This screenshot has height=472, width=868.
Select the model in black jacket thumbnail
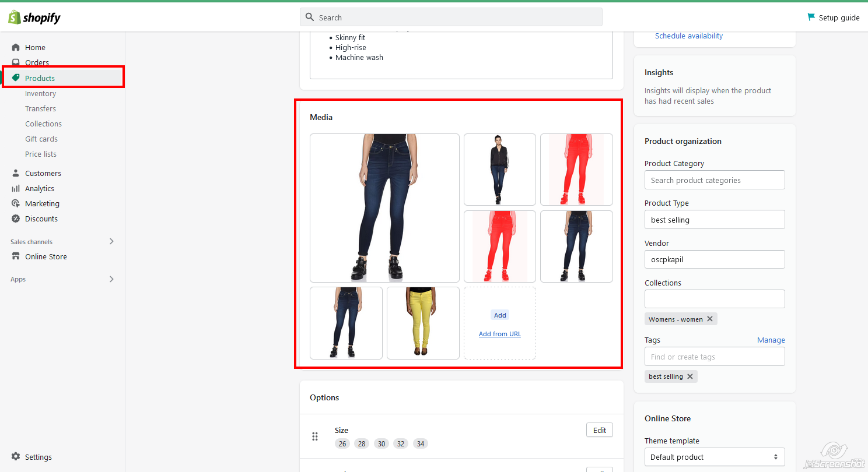point(500,170)
